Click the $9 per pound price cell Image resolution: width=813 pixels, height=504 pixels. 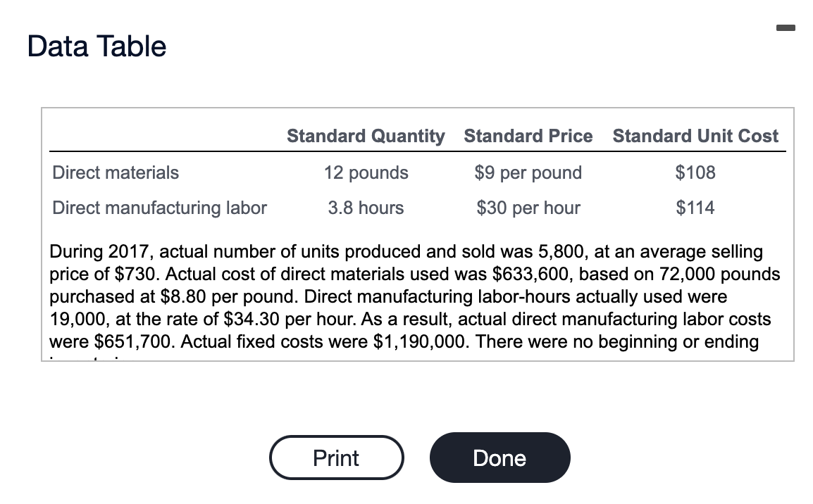coord(527,172)
